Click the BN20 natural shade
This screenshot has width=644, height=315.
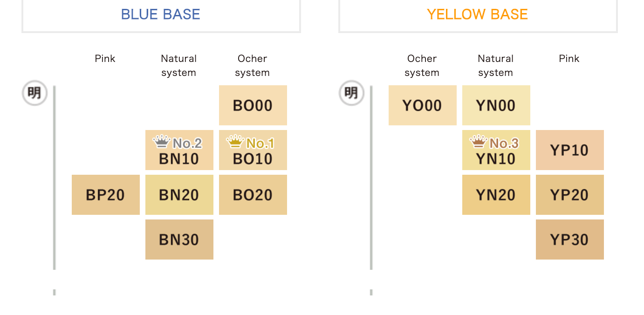[x=179, y=195]
